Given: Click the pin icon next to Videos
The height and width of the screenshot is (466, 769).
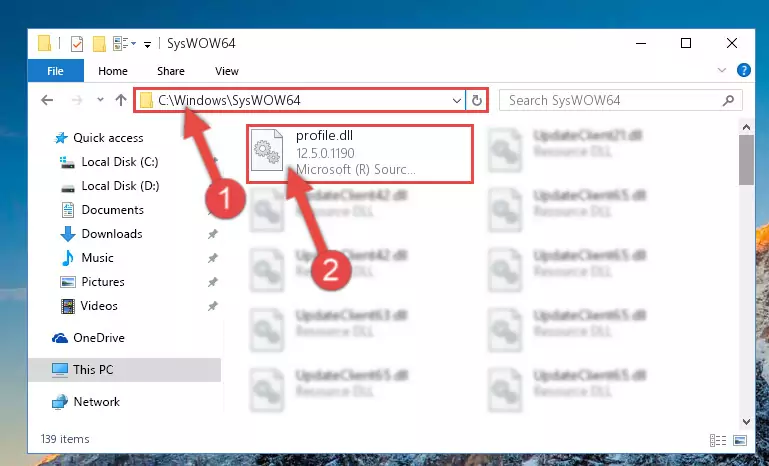Looking at the screenshot, I should pos(212,306).
